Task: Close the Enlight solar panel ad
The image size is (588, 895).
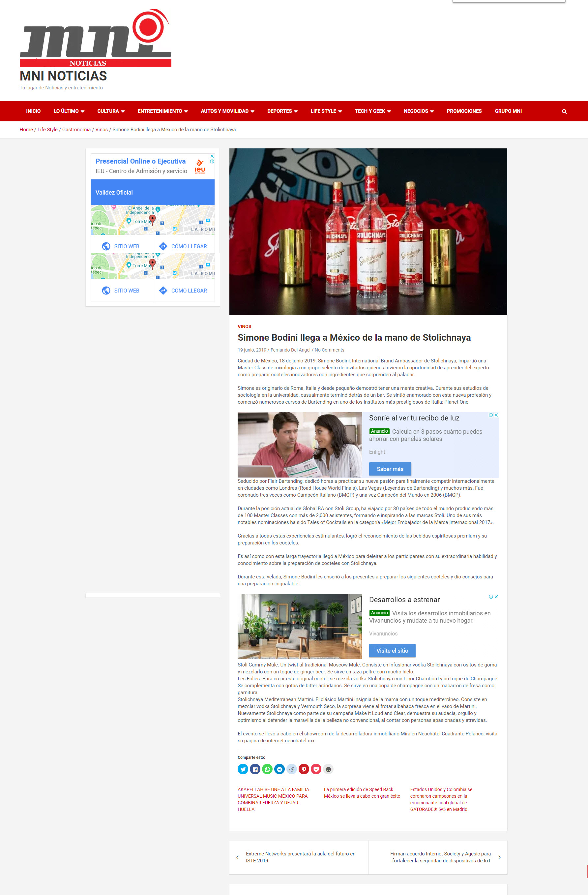Action: (x=496, y=415)
